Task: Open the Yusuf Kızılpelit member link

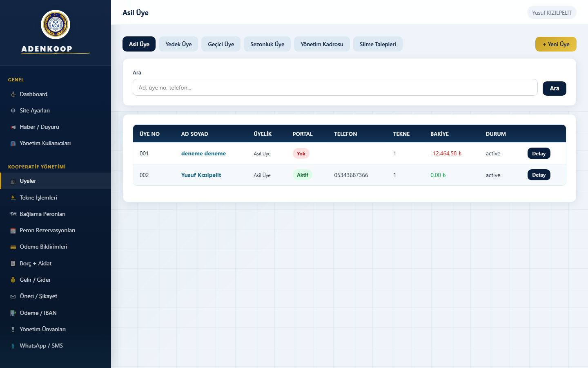Action: (201, 175)
